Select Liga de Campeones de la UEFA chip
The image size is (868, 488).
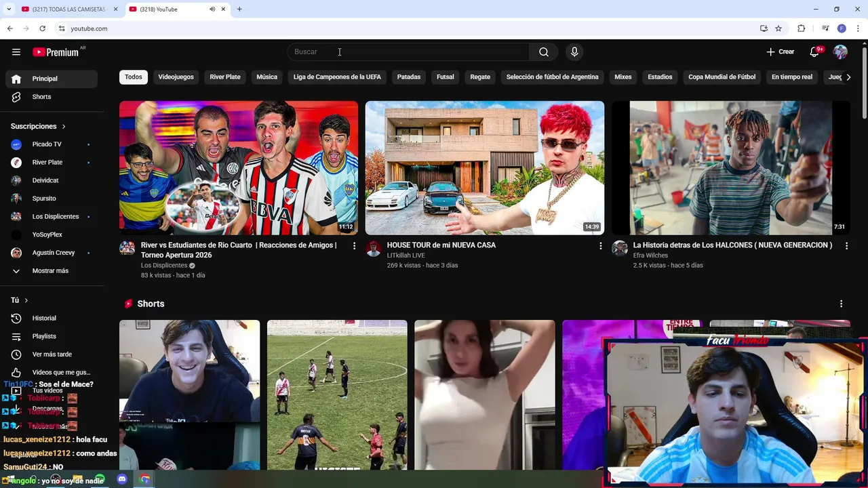click(337, 77)
